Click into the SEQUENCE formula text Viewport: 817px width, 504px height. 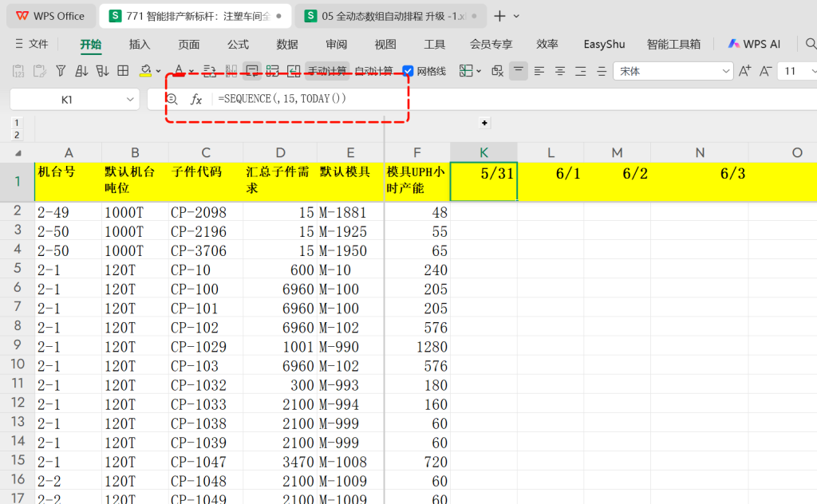(x=282, y=98)
